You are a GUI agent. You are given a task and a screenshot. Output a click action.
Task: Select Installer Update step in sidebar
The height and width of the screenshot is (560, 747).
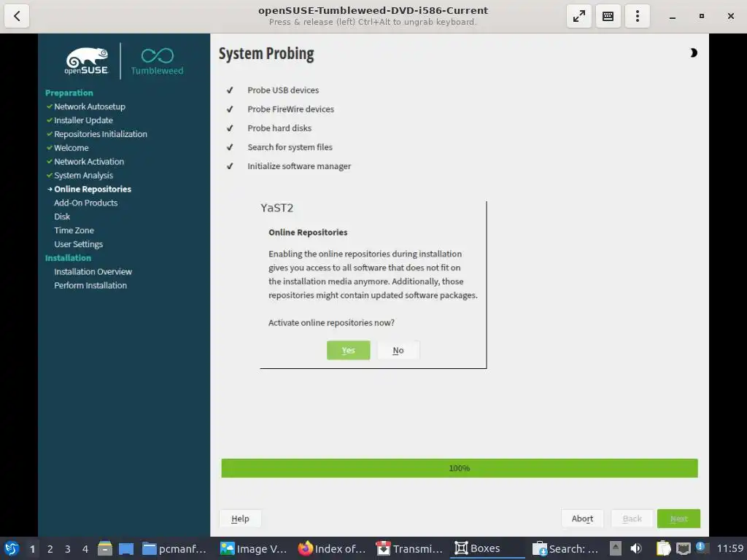coord(83,120)
